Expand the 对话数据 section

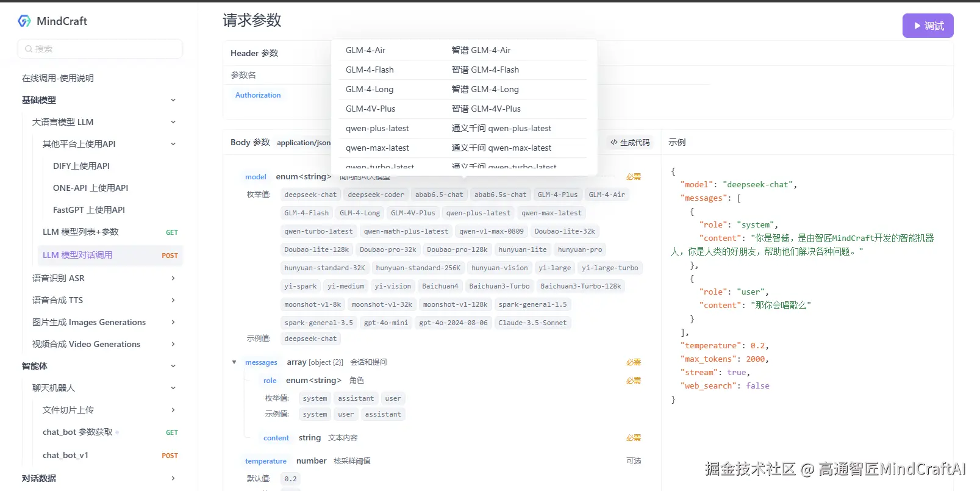tap(173, 478)
